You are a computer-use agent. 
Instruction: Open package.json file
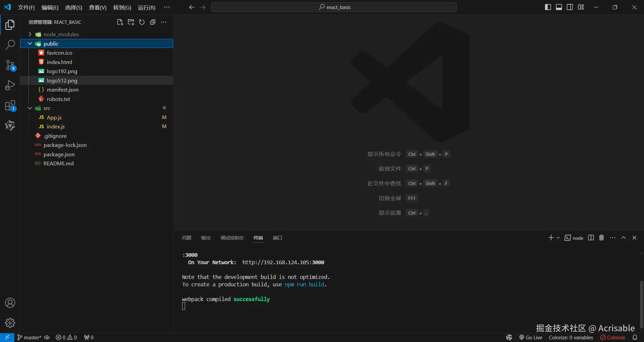click(x=97, y=154)
